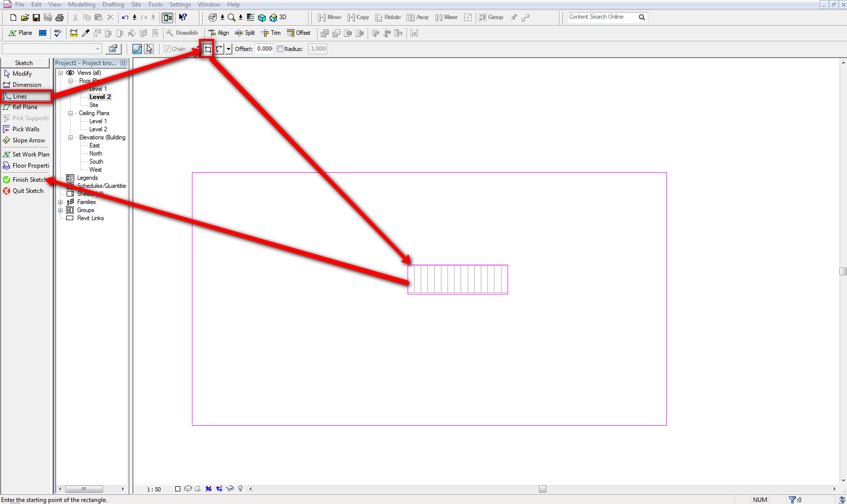Toggle temporary hide/isolate glasses icon
847x504 pixels.
(230, 489)
